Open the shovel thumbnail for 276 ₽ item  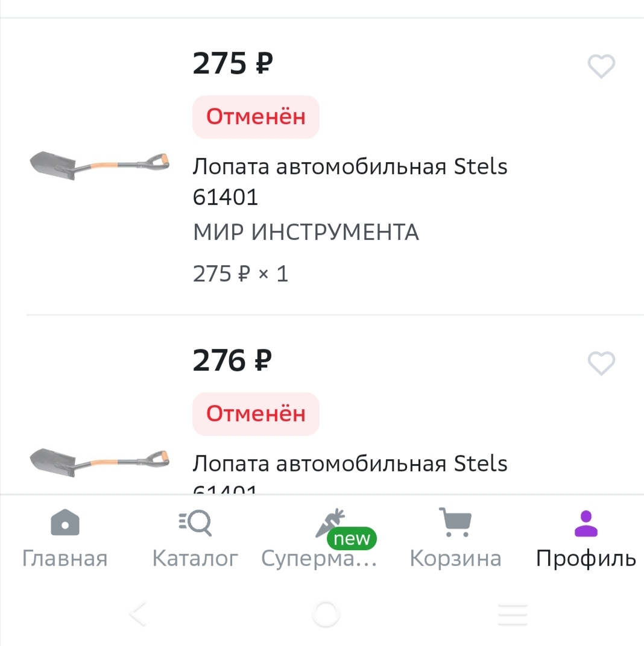click(x=99, y=462)
